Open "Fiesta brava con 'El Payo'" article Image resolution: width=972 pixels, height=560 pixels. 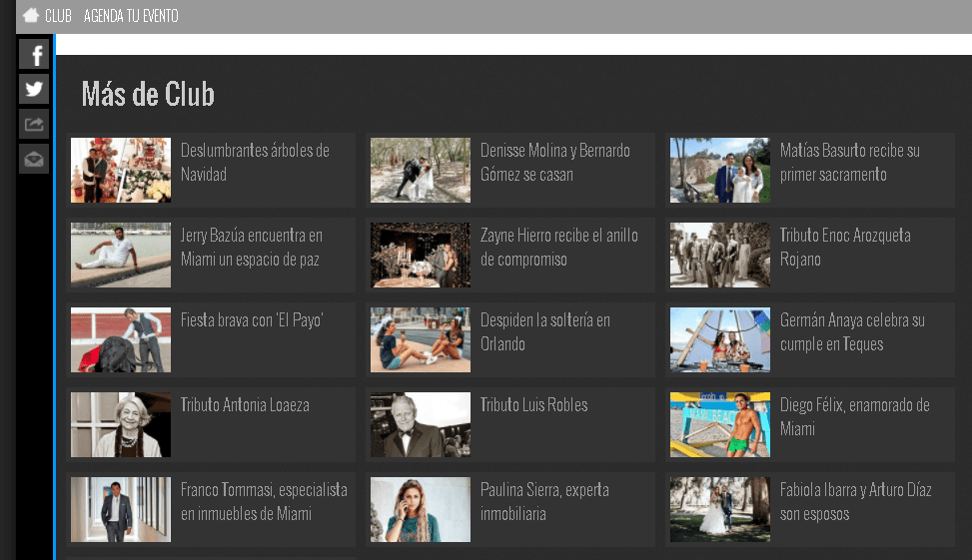[252, 320]
